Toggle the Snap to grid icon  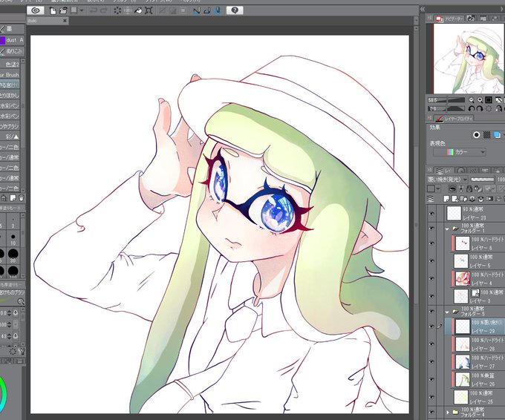point(218,10)
